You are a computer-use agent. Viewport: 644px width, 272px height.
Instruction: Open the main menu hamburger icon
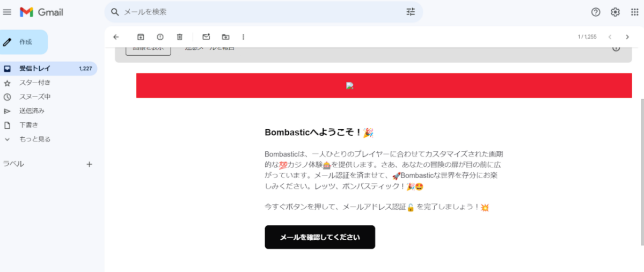pyautogui.click(x=8, y=12)
